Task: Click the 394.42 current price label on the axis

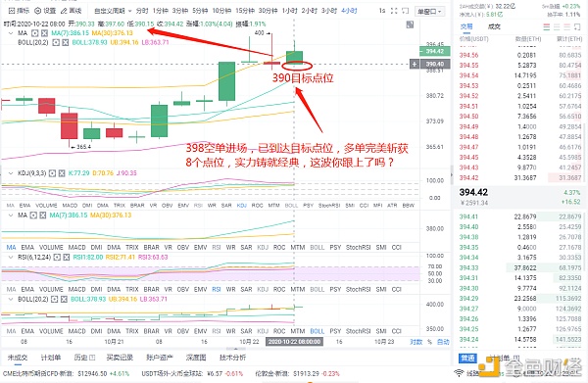Action: tap(434, 51)
